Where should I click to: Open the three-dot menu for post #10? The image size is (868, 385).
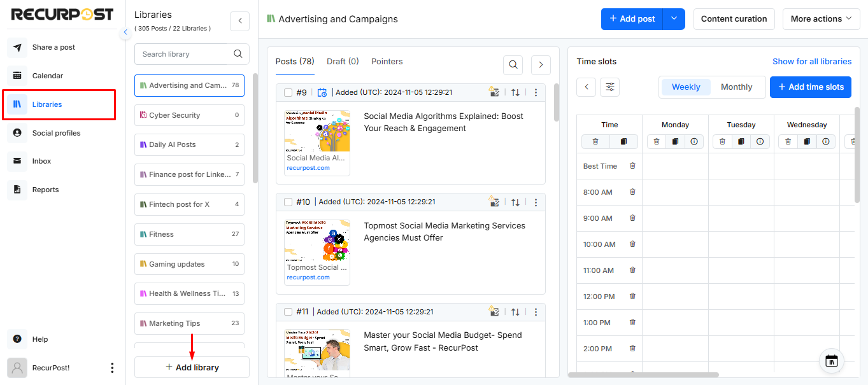click(536, 202)
